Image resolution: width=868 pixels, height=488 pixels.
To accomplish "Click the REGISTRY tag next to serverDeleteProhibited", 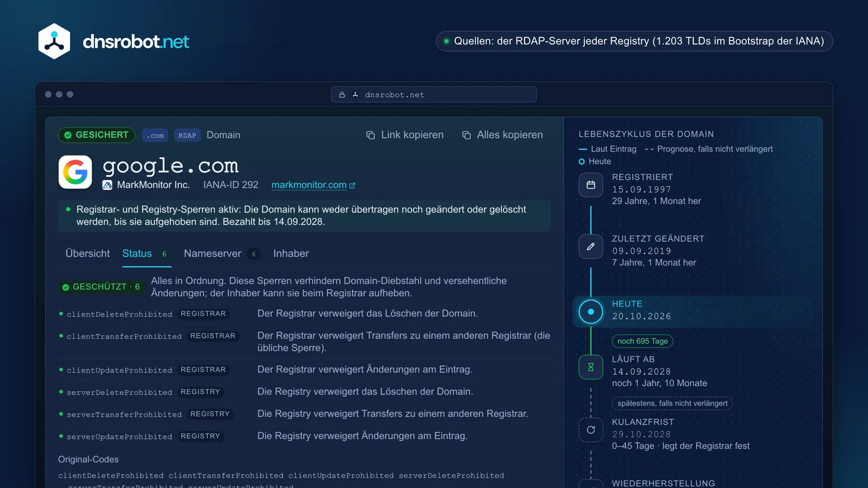I will click(x=200, y=392).
